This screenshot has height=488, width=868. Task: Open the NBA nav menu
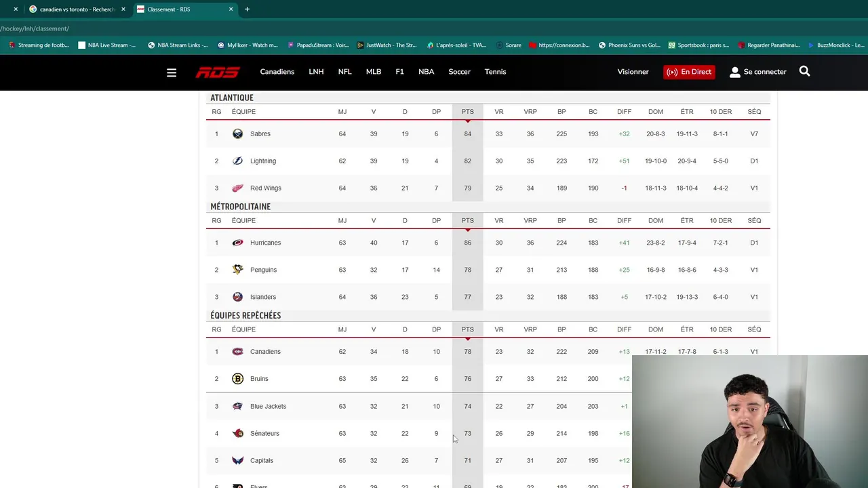pos(427,72)
